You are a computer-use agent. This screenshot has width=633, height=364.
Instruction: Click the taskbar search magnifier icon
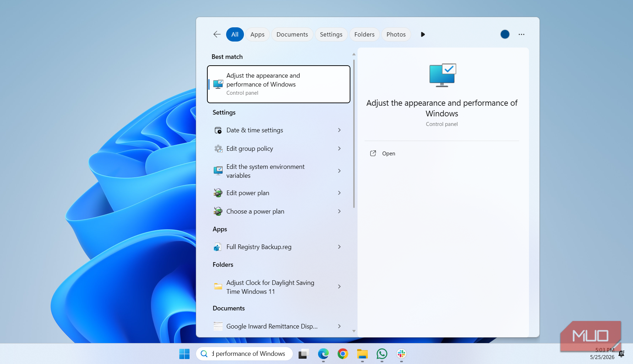pos(204,354)
